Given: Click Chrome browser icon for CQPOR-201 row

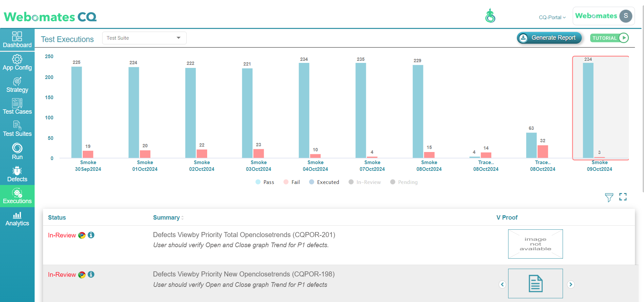Looking at the screenshot, I should tap(82, 235).
